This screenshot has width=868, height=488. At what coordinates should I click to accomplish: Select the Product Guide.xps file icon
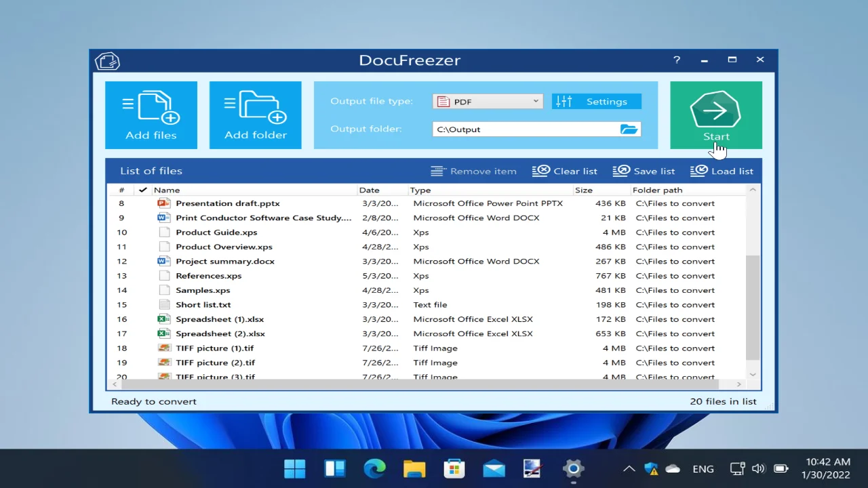[163, 232]
